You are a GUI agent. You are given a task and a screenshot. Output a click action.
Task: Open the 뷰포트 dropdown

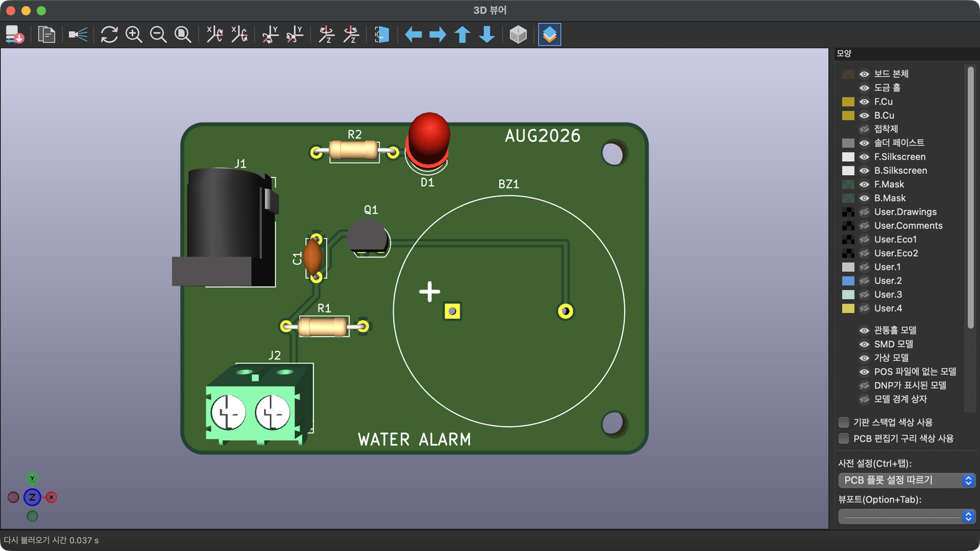[x=907, y=517]
